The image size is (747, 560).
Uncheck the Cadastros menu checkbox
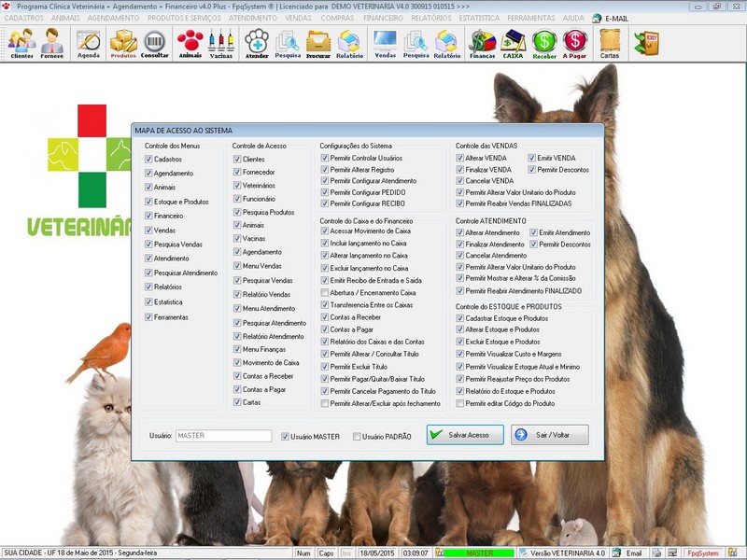[148, 159]
